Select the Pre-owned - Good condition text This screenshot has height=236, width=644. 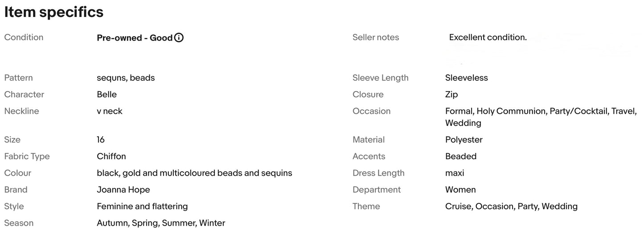[135, 38]
